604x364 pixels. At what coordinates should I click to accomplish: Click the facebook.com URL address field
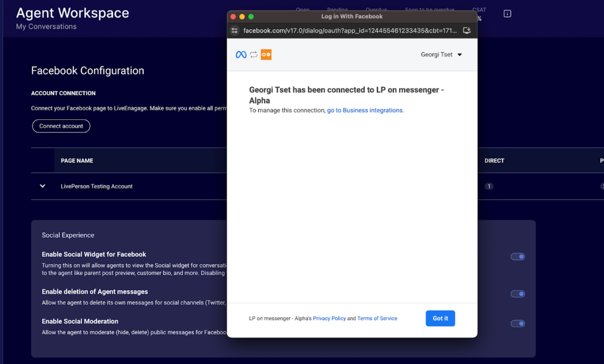click(350, 31)
